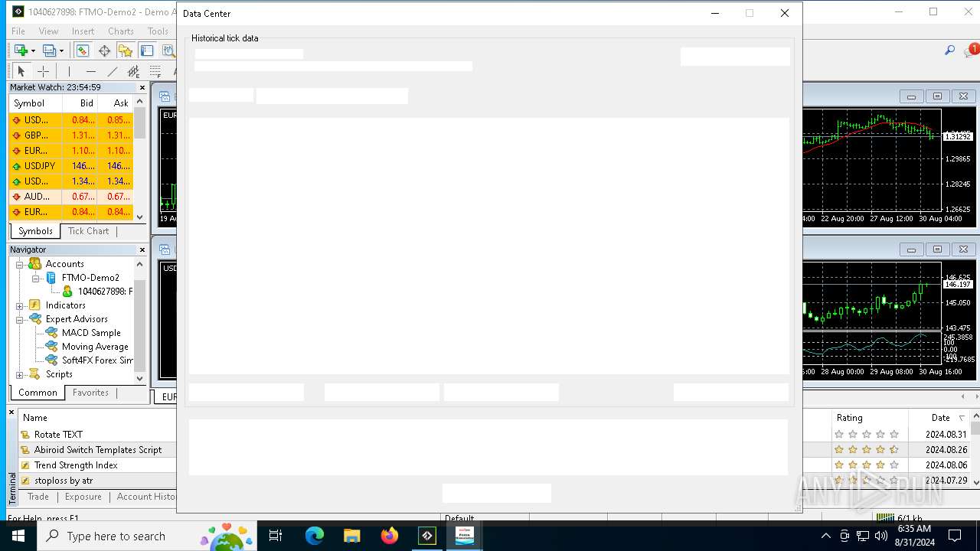Switch to the Favorites tab in Navigator
980x551 pixels.
click(90, 393)
